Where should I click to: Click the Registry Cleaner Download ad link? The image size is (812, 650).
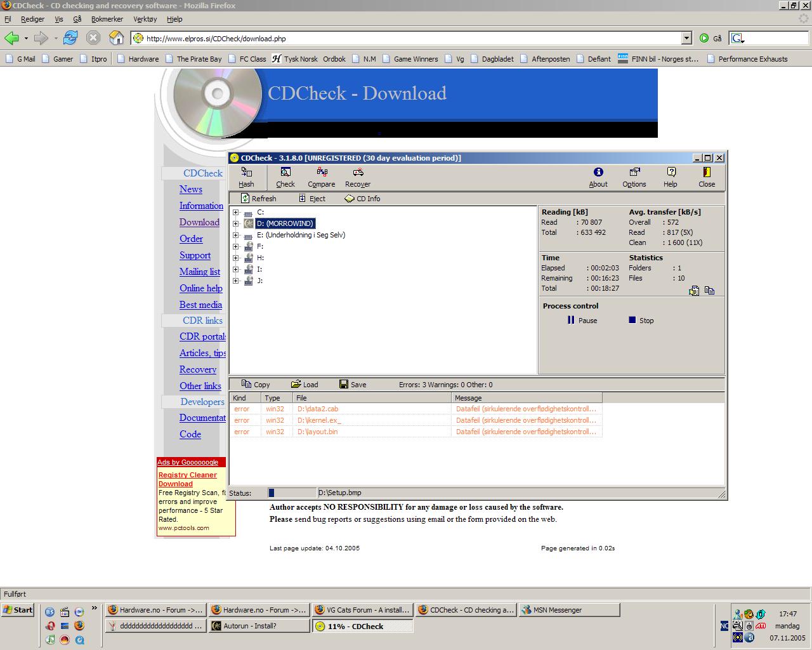[x=187, y=479]
